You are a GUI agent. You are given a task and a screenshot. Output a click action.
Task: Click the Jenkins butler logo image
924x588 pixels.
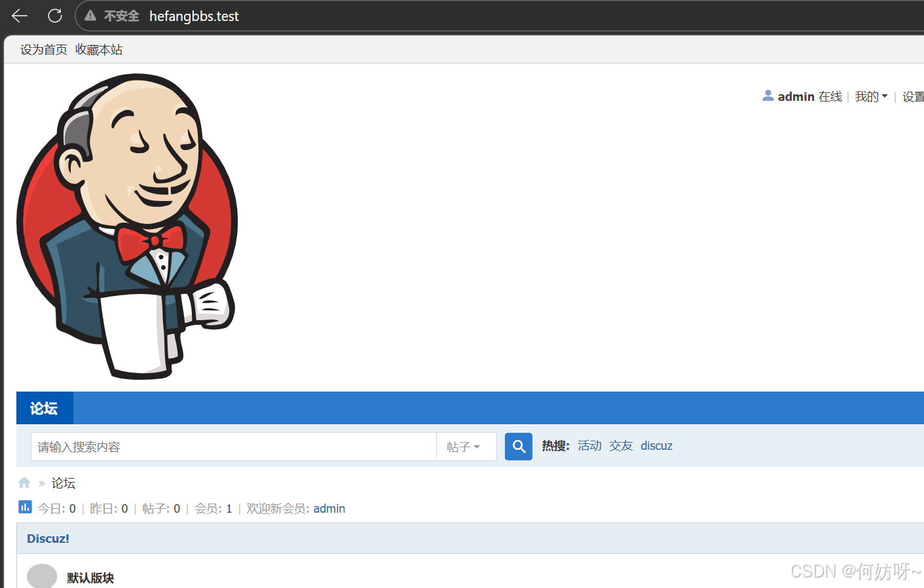coord(127,226)
